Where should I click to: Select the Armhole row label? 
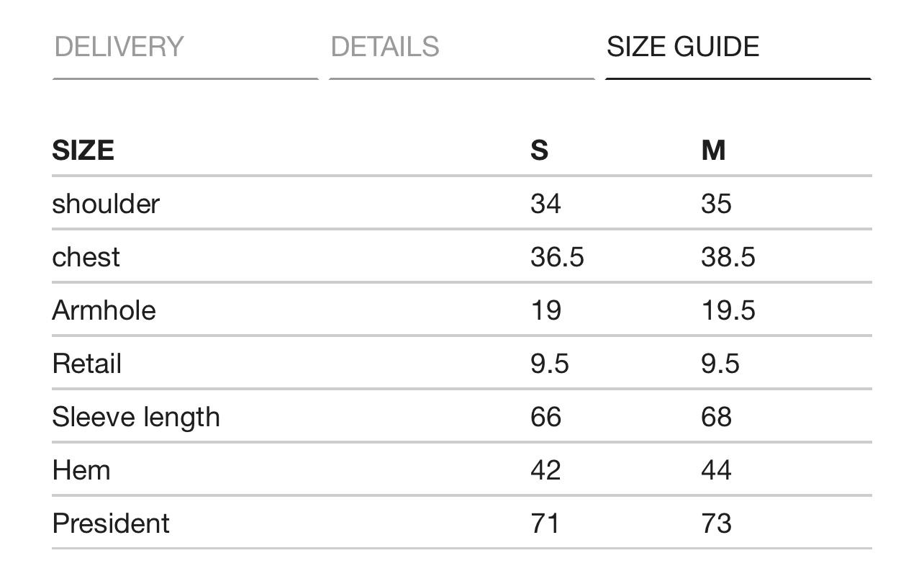(104, 310)
